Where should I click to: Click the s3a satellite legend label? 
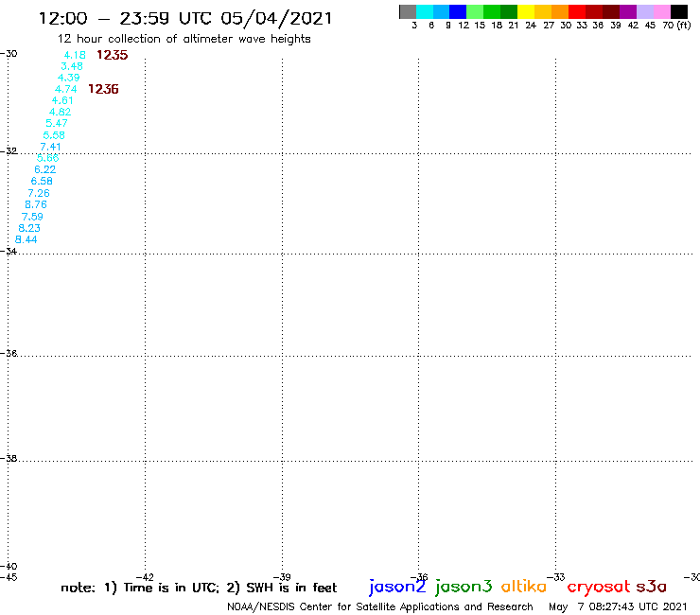pos(652,587)
